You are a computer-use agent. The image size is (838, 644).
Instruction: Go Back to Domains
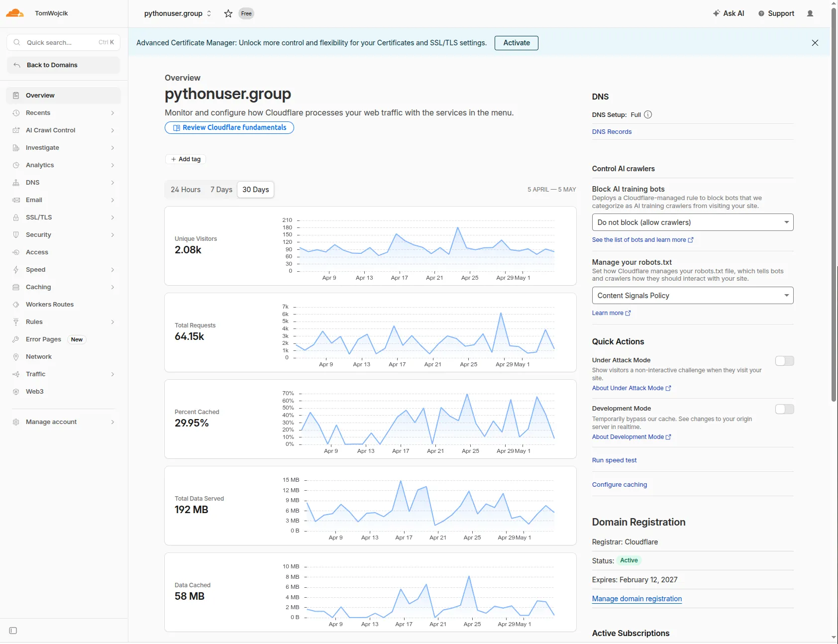pyautogui.click(x=64, y=65)
